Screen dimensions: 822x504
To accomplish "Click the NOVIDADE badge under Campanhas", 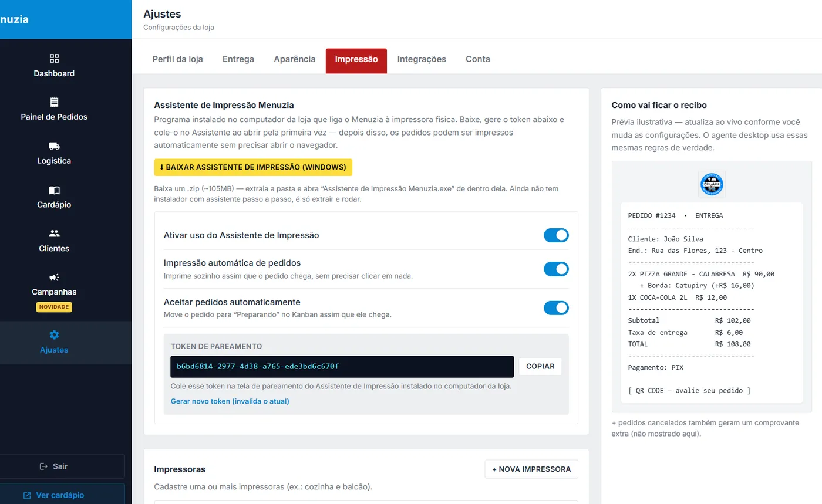I will (x=54, y=307).
